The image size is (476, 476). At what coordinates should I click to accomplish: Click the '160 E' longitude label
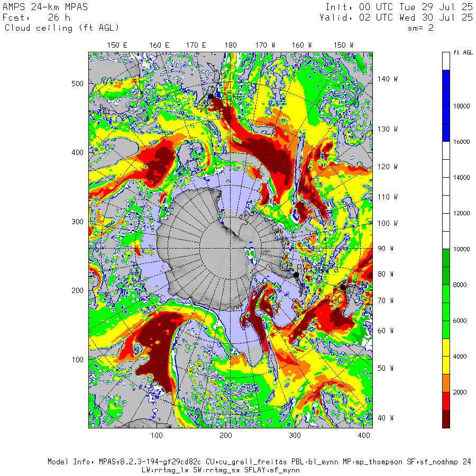159,45
